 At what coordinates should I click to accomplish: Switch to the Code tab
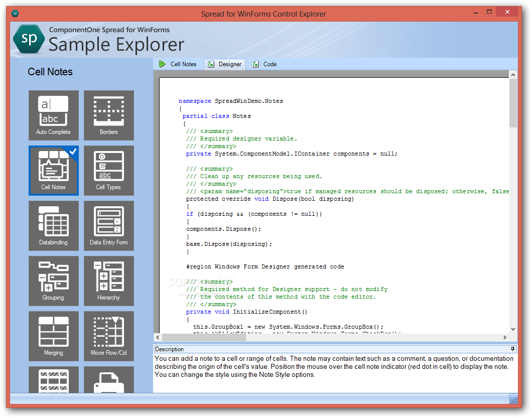[264, 64]
